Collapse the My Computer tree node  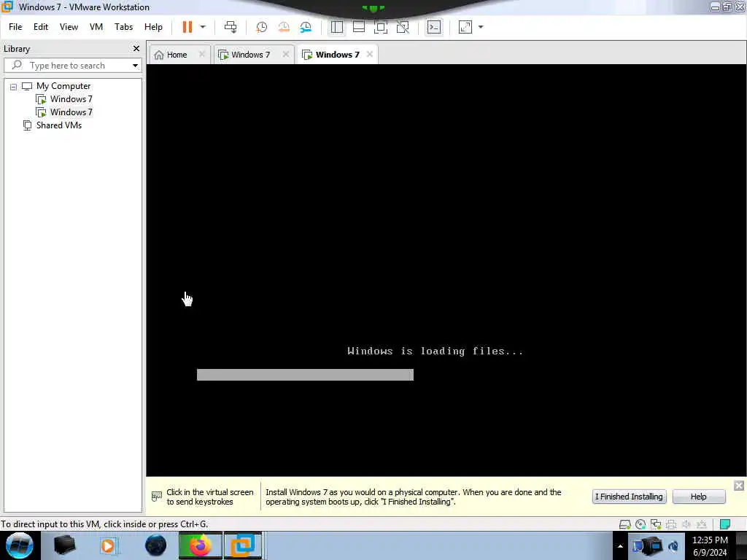pyautogui.click(x=13, y=87)
